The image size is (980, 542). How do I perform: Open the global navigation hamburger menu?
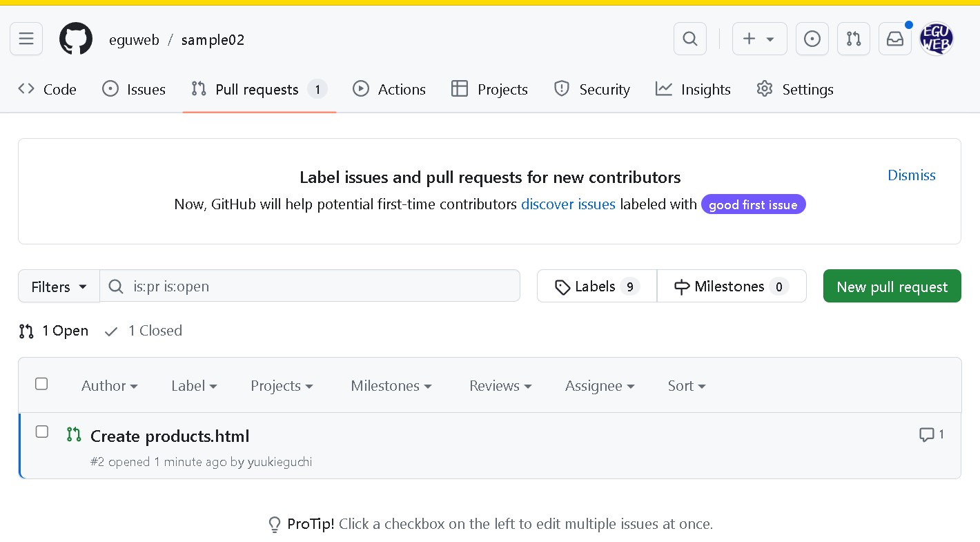point(26,39)
